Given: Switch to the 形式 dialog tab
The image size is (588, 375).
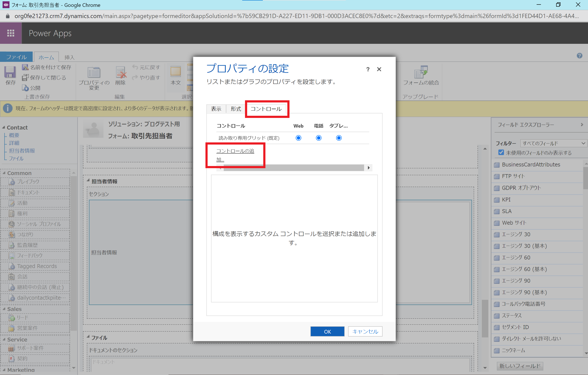Looking at the screenshot, I should [236, 109].
